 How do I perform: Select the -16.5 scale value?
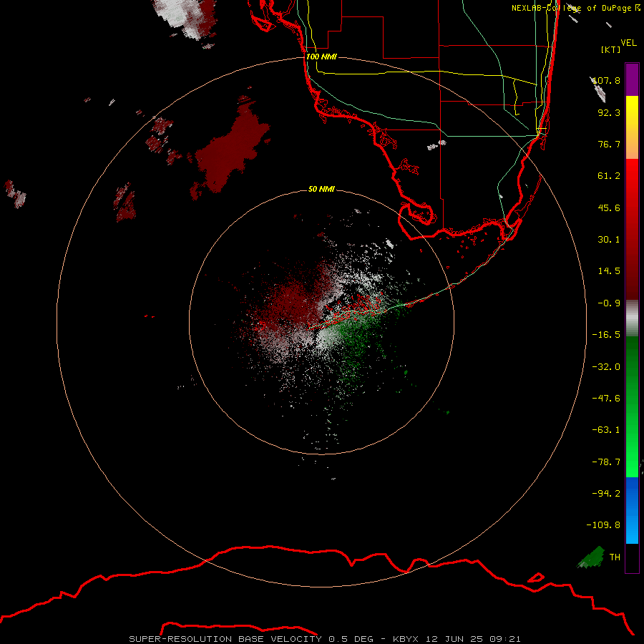(606, 335)
